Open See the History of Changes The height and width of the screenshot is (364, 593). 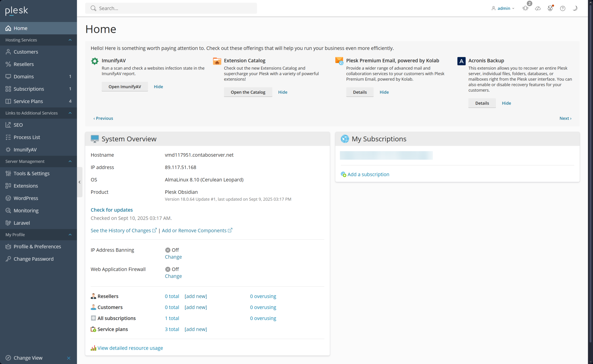click(124, 231)
